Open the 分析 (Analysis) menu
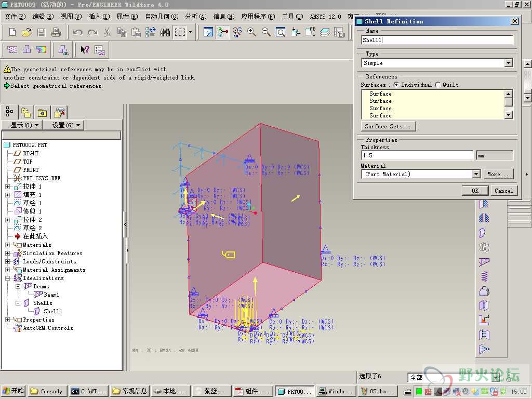The width and height of the screenshot is (532, 399). coord(196,16)
